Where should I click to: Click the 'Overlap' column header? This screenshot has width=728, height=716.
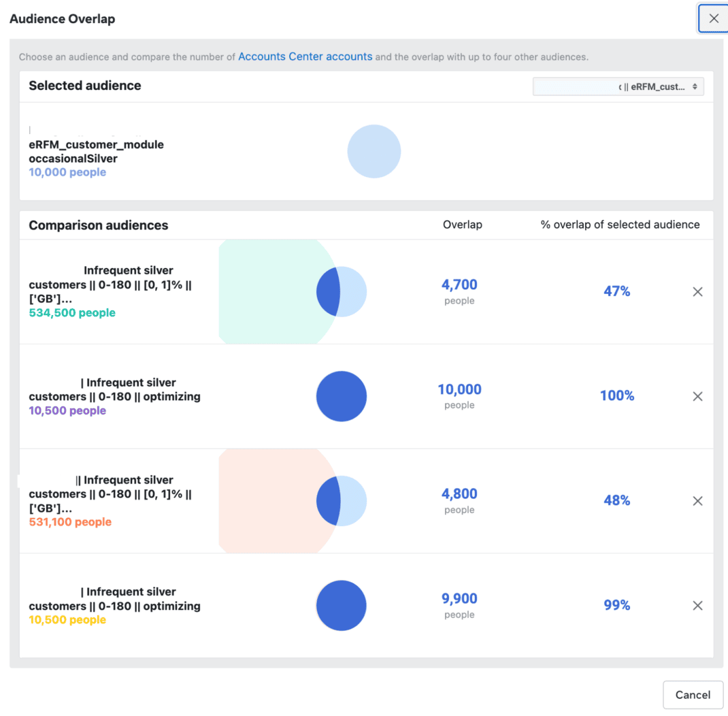pos(463,225)
